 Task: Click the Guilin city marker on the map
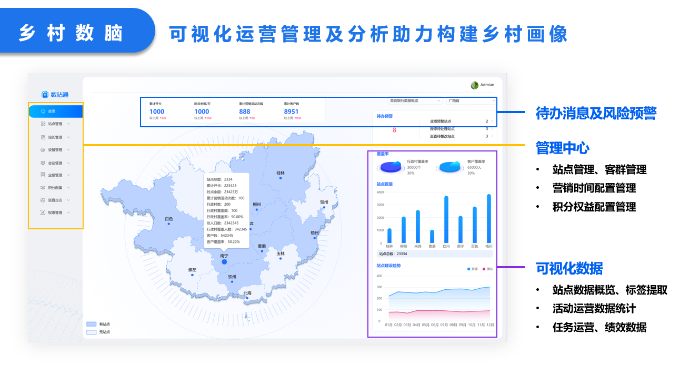pyautogui.click(x=280, y=178)
